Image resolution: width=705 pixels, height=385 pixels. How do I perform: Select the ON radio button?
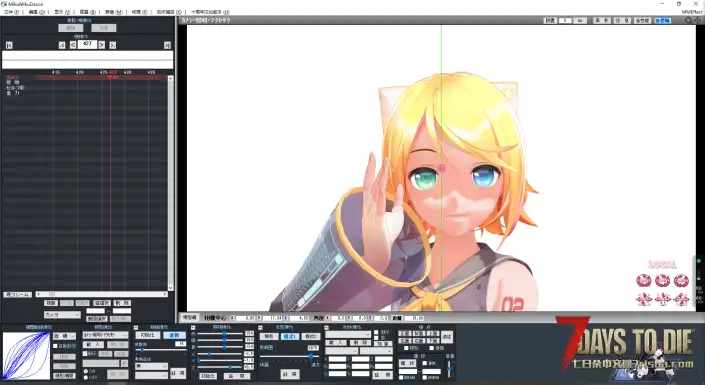click(x=86, y=372)
